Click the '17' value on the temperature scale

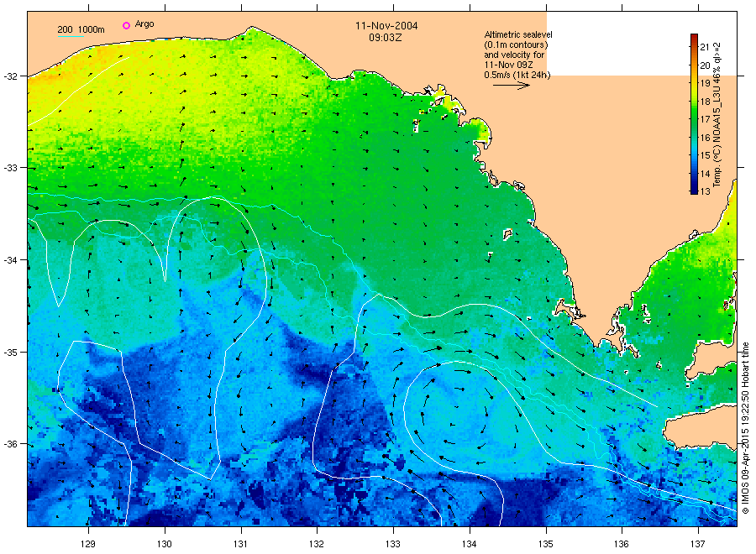coord(705,119)
